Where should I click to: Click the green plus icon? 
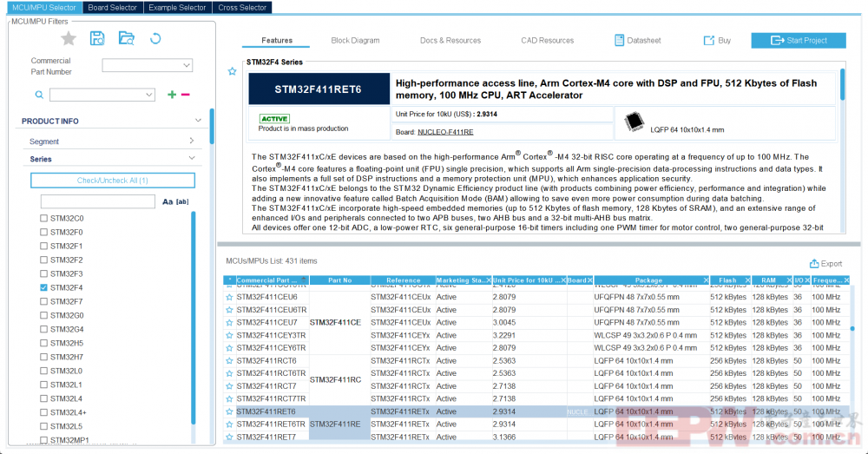tap(172, 95)
